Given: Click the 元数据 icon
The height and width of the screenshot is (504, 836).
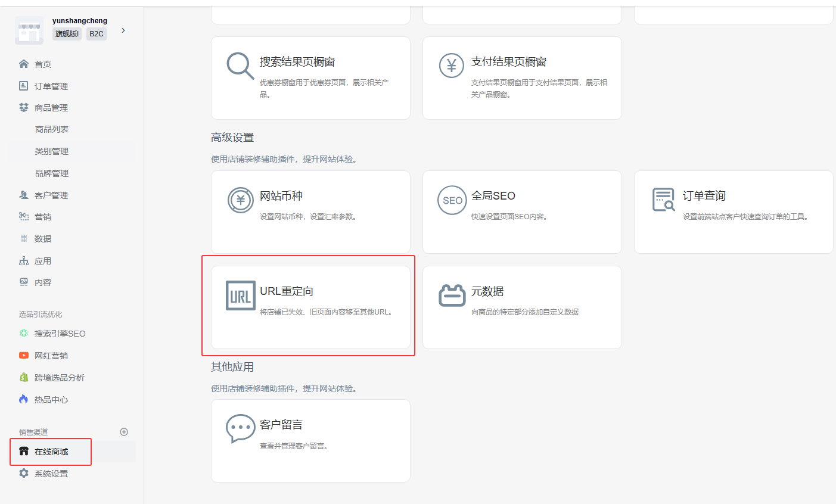Looking at the screenshot, I should pyautogui.click(x=452, y=295).
